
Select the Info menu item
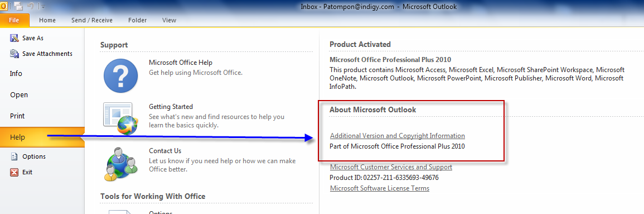pyautogui.click(x=16, y=74)
